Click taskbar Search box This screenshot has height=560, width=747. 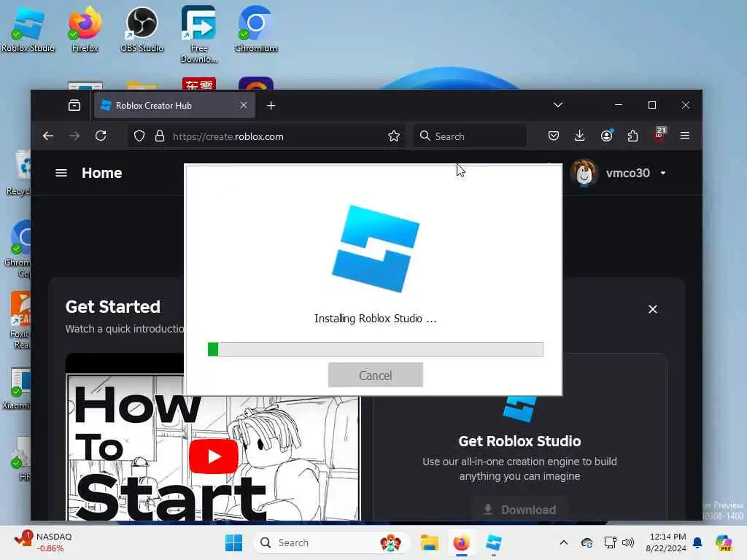tap(332, 542)
